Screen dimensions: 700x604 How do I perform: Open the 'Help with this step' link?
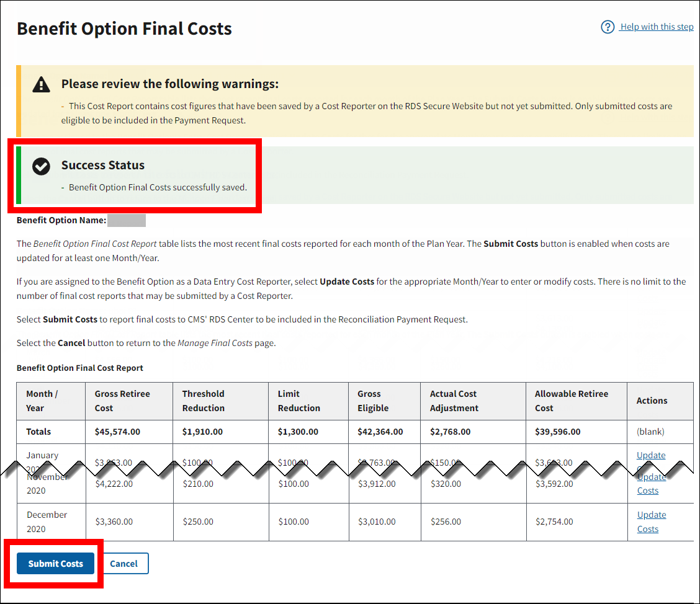(x=657, y=27)
